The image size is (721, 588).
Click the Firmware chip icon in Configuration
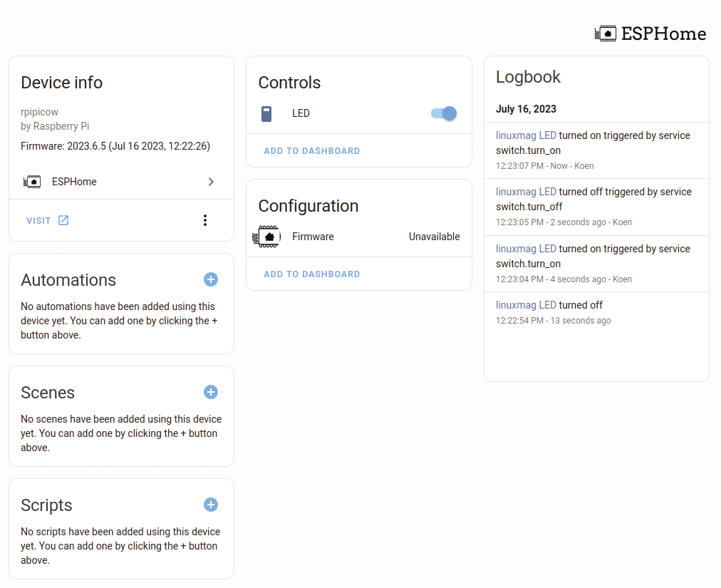[266, 237]
